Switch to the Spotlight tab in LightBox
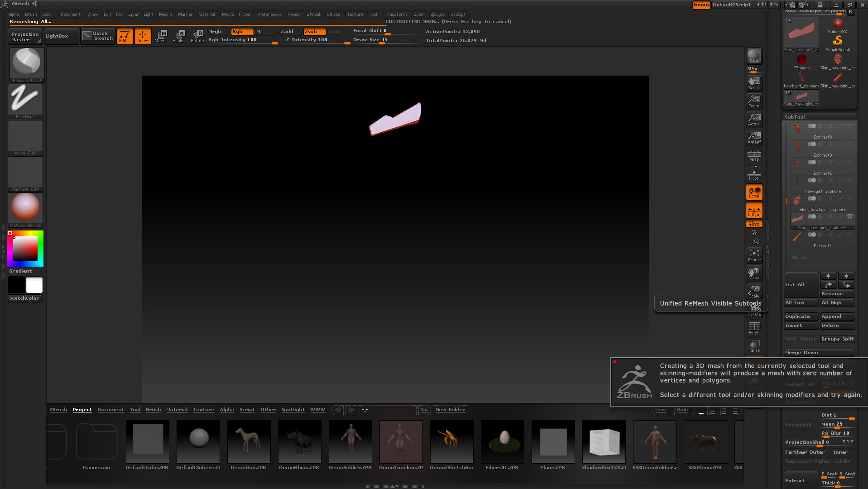This screenshot has height=489, width=868. pos(293,410)
